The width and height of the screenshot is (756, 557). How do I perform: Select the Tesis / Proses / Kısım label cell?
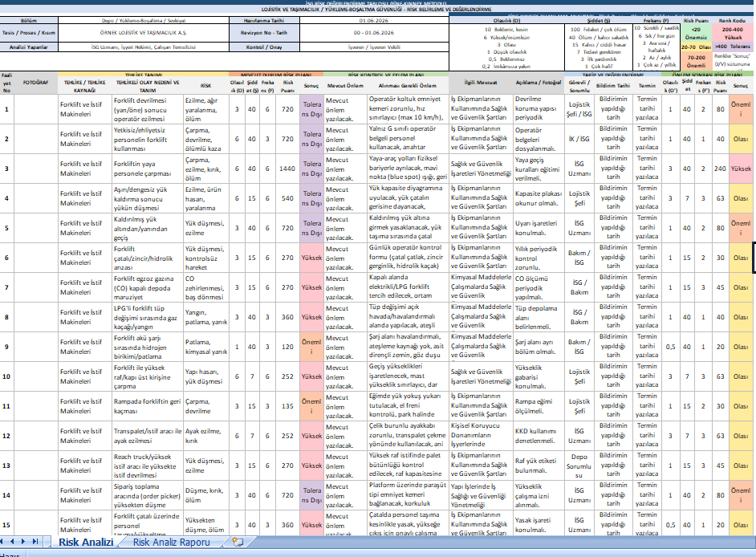29,33
